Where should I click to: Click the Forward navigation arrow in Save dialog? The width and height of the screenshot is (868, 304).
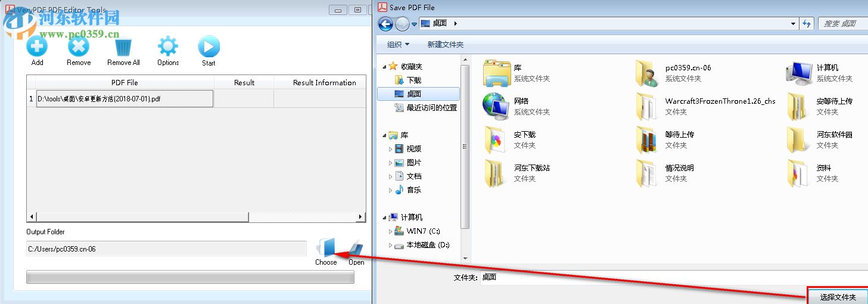pyautogui.click(x=403, y=24)
